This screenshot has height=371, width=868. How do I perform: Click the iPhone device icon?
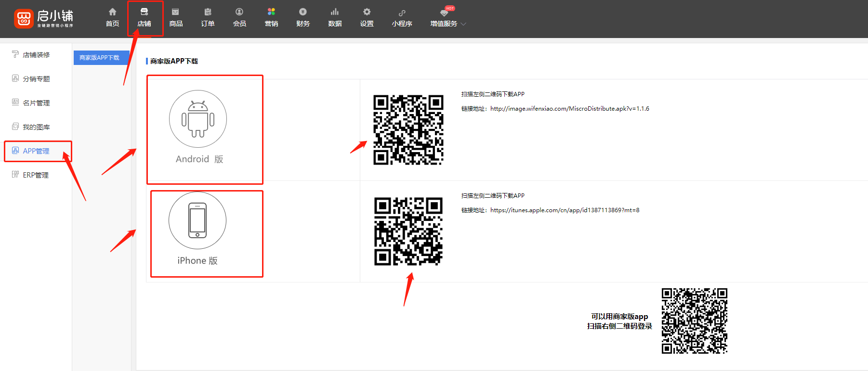[x=197, y=220]
